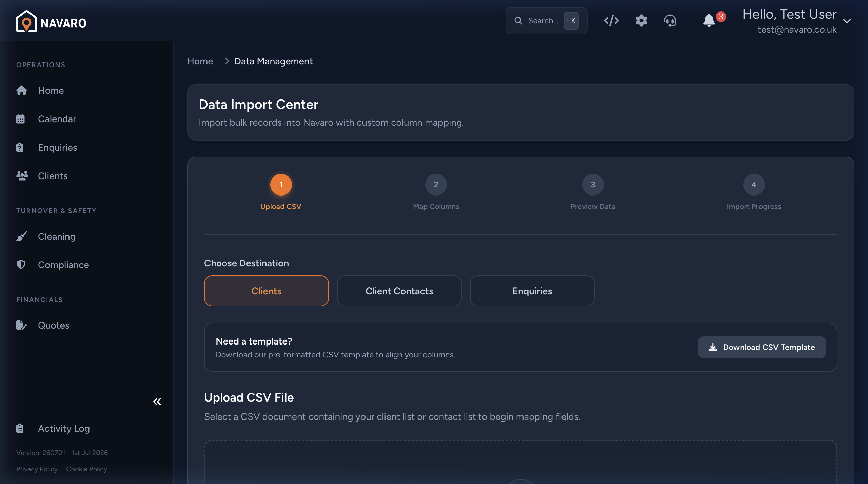Viewport: 868px width, 484px height.
Task: Open notifications bell
Action: point(709,21)
